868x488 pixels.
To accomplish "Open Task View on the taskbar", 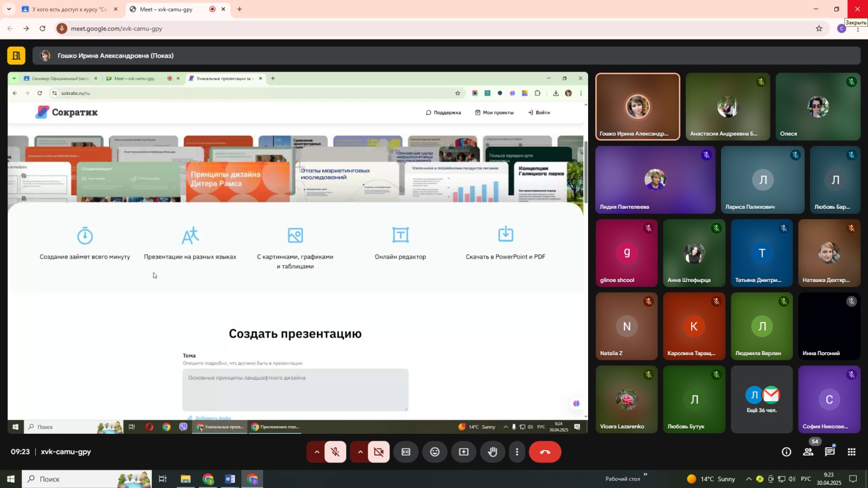I will 162,479.
